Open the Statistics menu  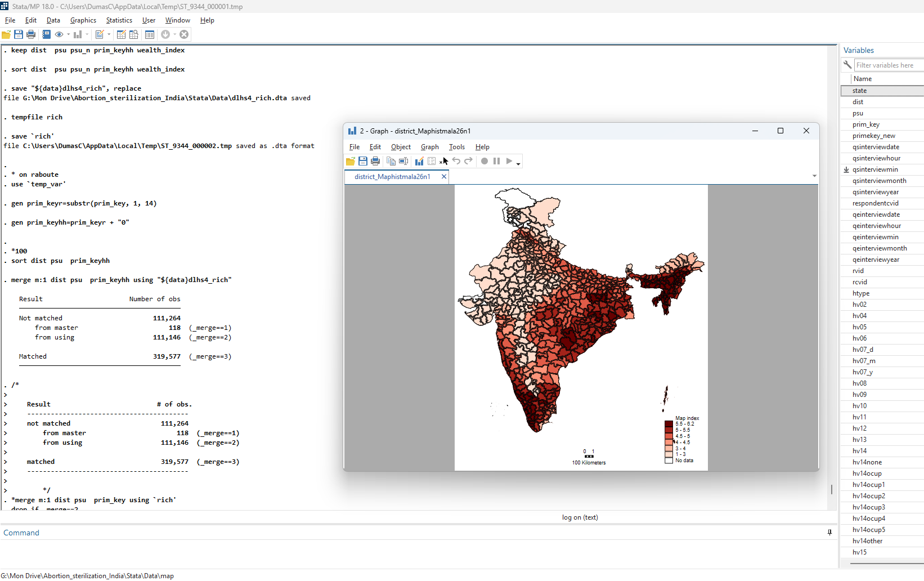click(119, 20)
